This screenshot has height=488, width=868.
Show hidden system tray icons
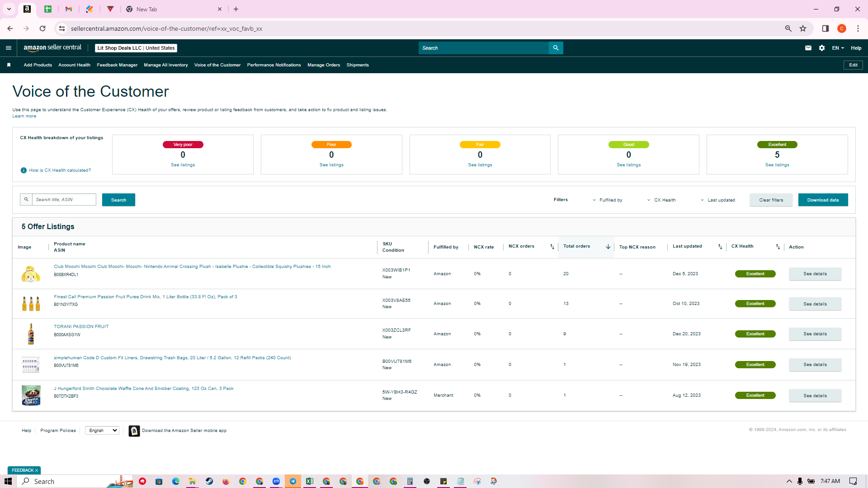789,481
